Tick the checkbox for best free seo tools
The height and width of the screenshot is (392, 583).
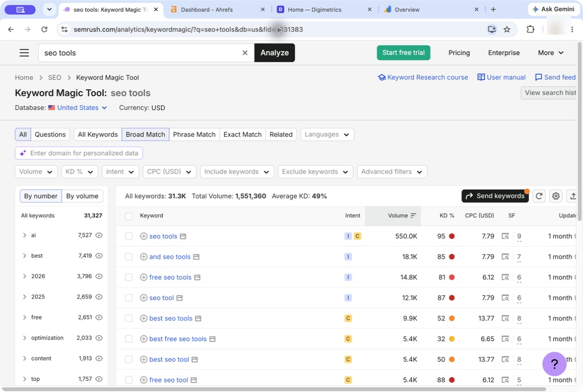[x=129, y=339]
